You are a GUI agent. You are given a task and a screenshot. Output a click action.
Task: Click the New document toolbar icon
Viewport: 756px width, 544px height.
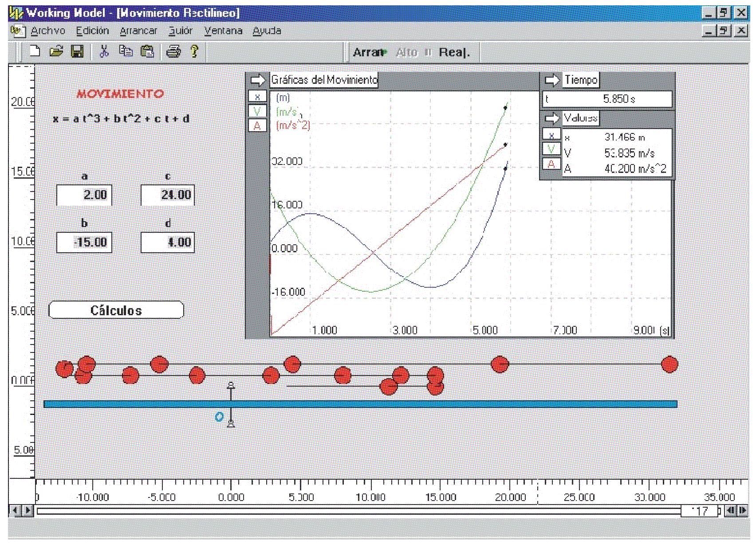pyautogui.click(x=35, y=51)
